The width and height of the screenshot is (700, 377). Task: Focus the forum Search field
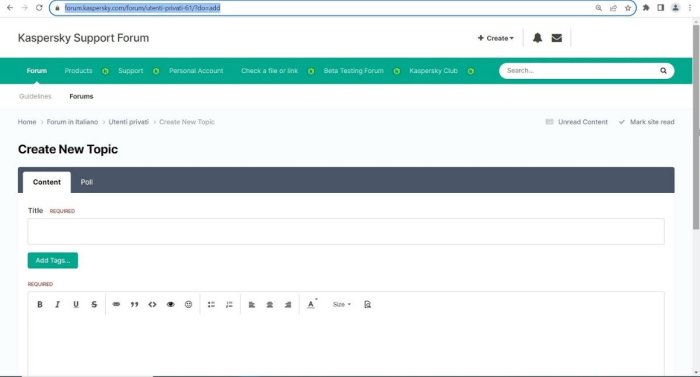(580, 71)
